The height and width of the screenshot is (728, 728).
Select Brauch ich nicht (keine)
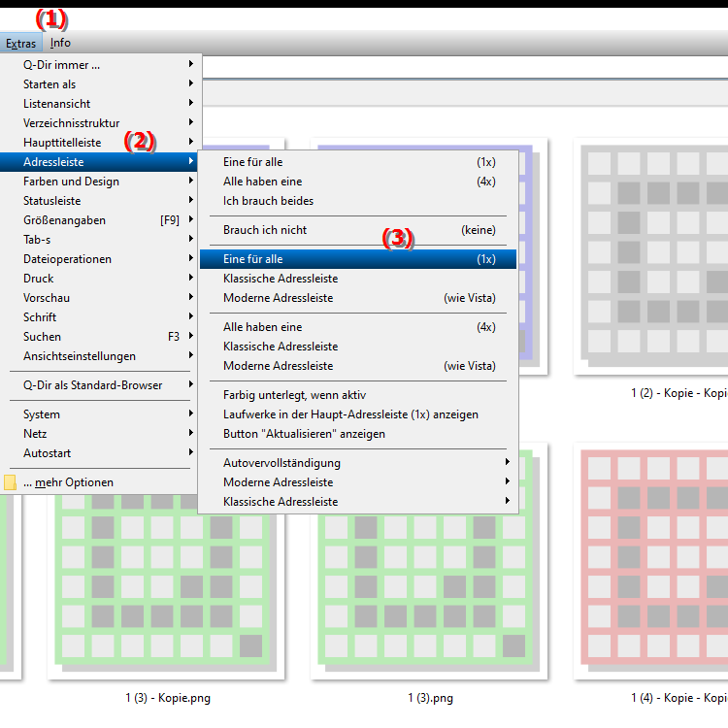tap(358, 230)
